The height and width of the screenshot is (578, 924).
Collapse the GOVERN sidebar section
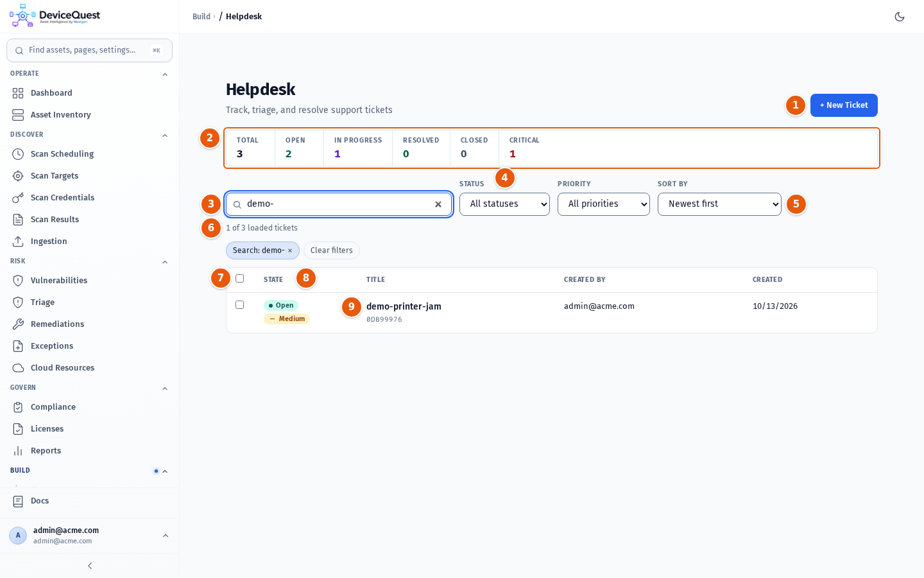(x=165, y=389)
